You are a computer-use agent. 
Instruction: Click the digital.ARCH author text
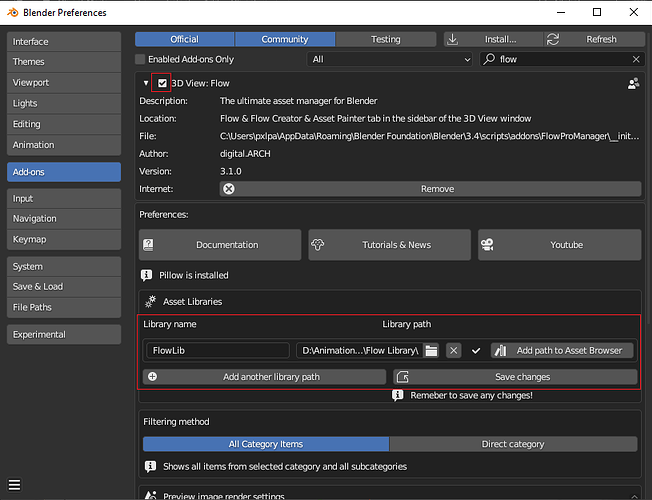tap(245, 153)
